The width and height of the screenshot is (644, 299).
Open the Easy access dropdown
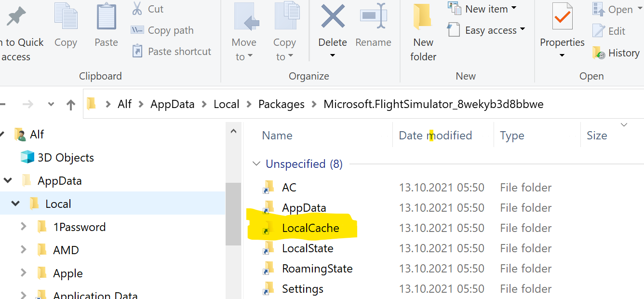(486, 30)
